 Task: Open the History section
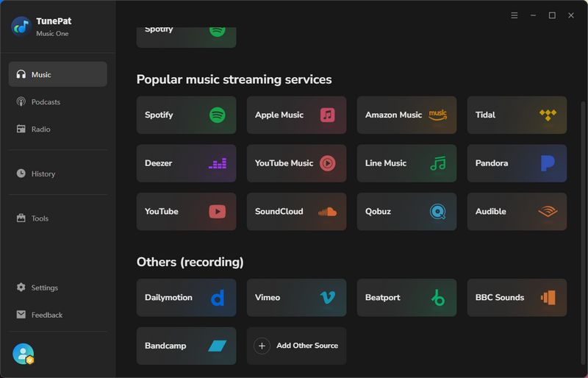coord(58,174)
